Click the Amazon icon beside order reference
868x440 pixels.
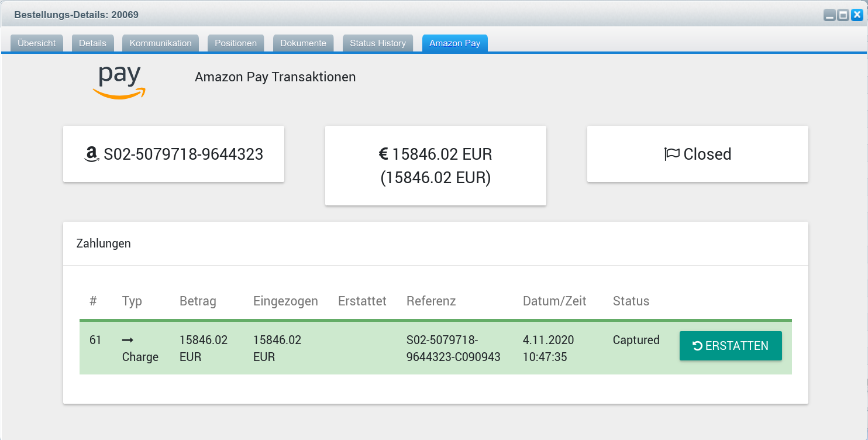(91, 154)
